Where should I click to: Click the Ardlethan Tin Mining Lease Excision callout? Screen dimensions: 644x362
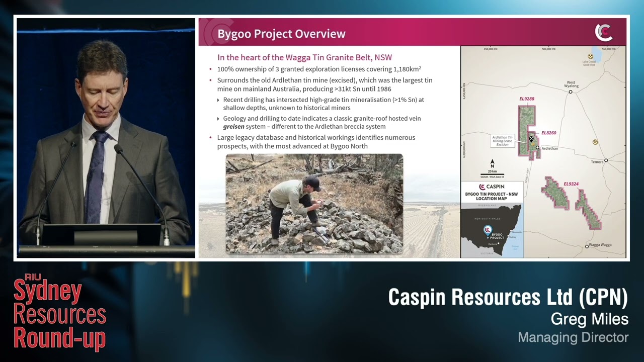[x=502, y=141]
